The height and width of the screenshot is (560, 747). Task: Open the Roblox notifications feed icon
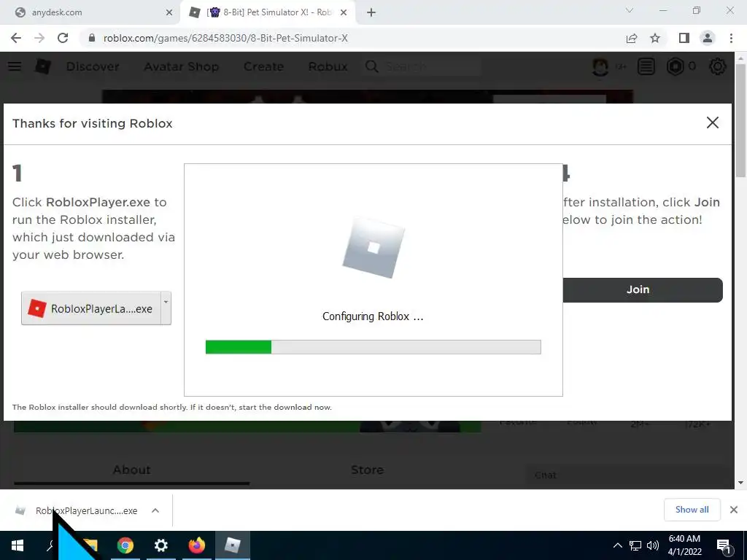[646, 66]
